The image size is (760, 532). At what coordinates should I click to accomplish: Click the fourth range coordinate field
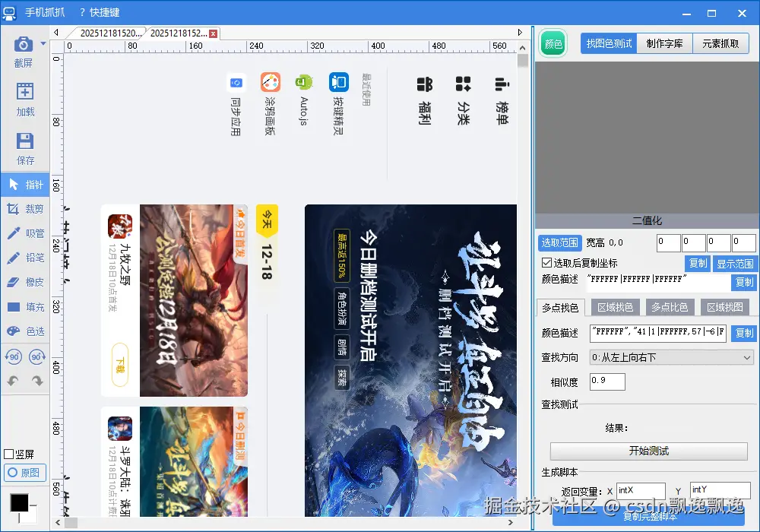pyautogui.click(x=744, y=242)
